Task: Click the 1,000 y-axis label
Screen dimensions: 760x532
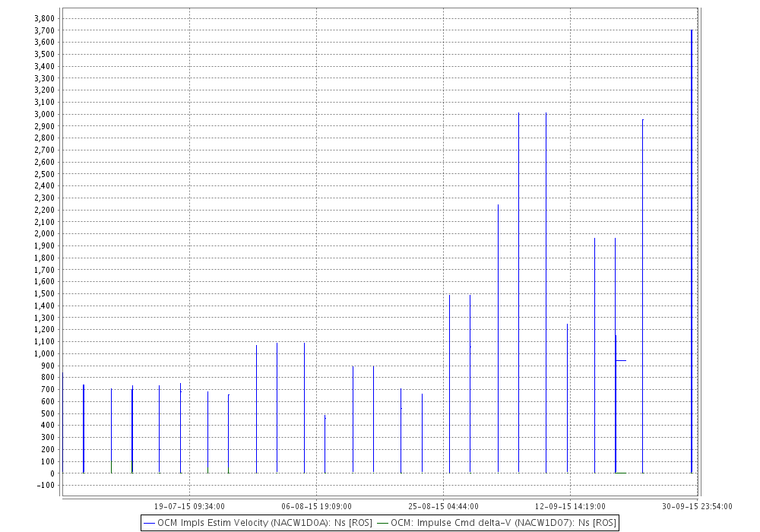Action: (45, 353)
